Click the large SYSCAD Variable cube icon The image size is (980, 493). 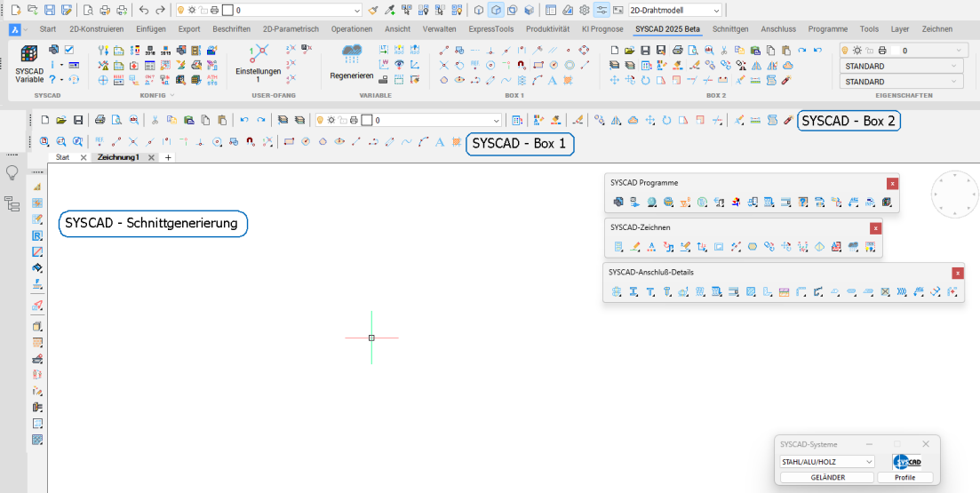pyautogui.click(x=28, y=54)
